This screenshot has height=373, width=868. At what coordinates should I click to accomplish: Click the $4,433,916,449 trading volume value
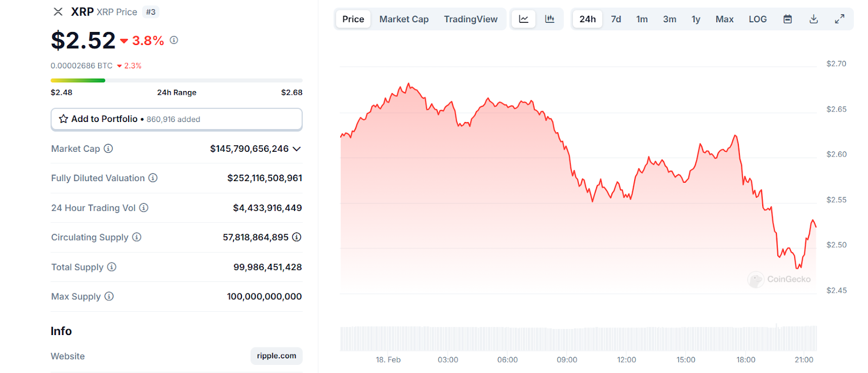pos(267,208)
